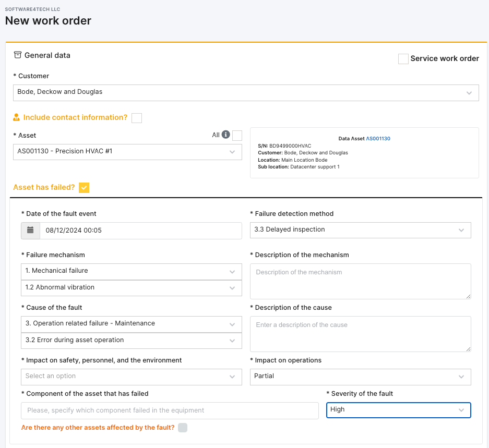Open the fault date calendar picker
The image size is (489, 448).
(x=31, y=231)
